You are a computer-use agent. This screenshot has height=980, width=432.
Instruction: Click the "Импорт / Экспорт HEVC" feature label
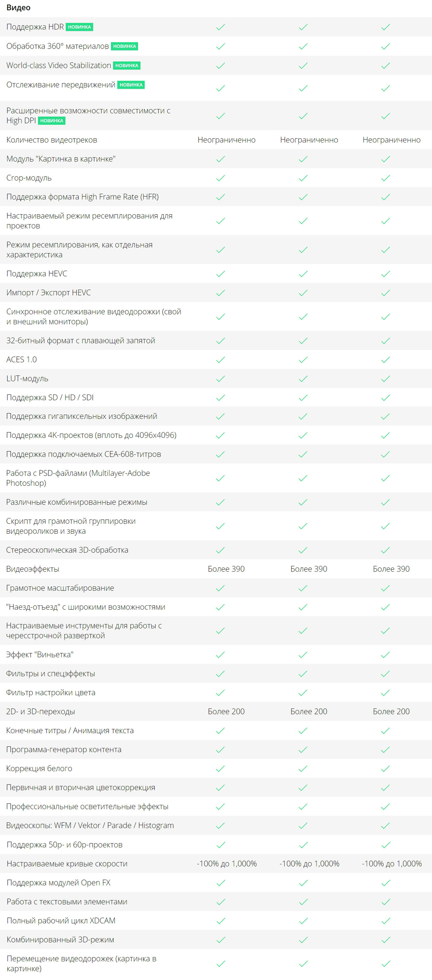pyautogui.click(x=48, y=293)
